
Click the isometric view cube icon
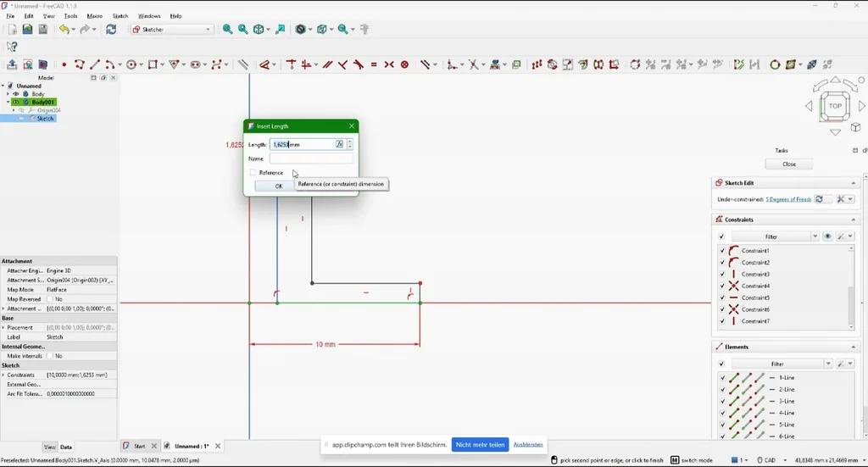(259, 30)
